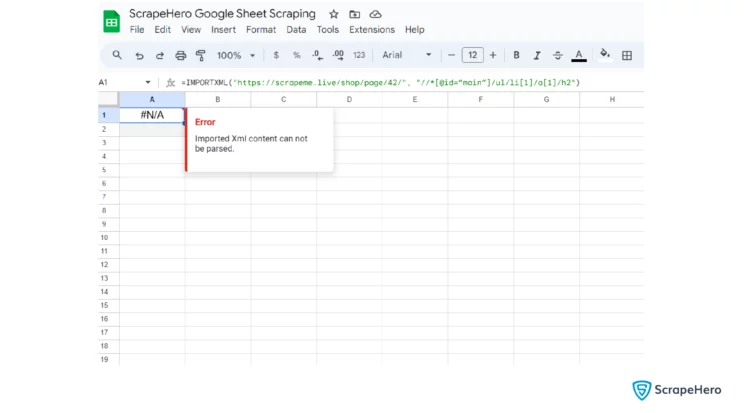Image resolution: width=744 pixels, height=413 pixels.
Task: Open the fill color picker
Action: [605, 55]
